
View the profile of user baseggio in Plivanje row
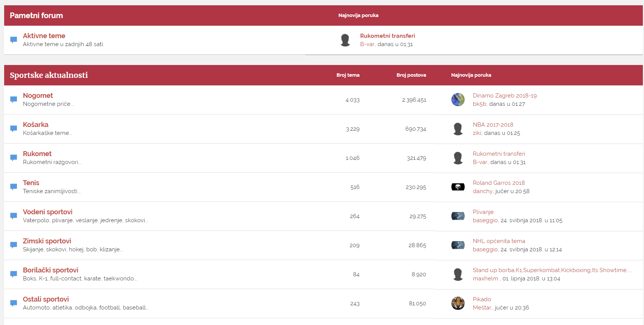485,220
